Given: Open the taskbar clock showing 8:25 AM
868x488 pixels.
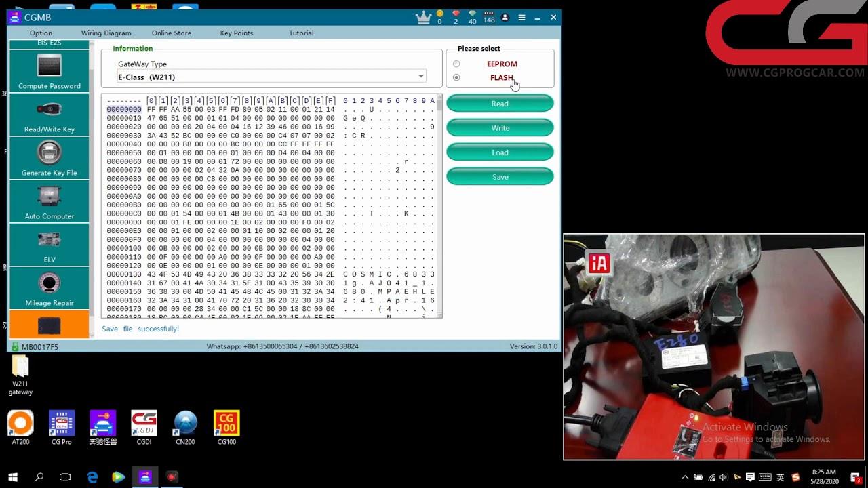Looking at the screenshot, I should coord(823,477).
